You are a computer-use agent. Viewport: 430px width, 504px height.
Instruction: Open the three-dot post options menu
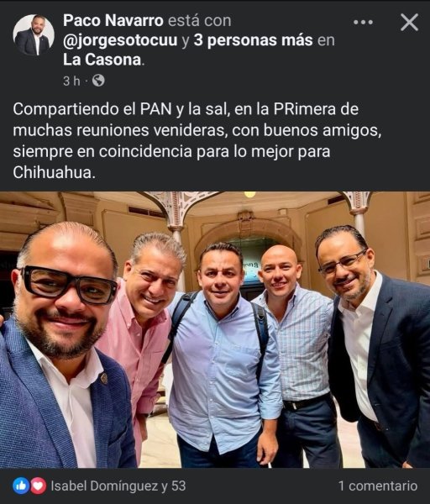click(x=363, y=22)
